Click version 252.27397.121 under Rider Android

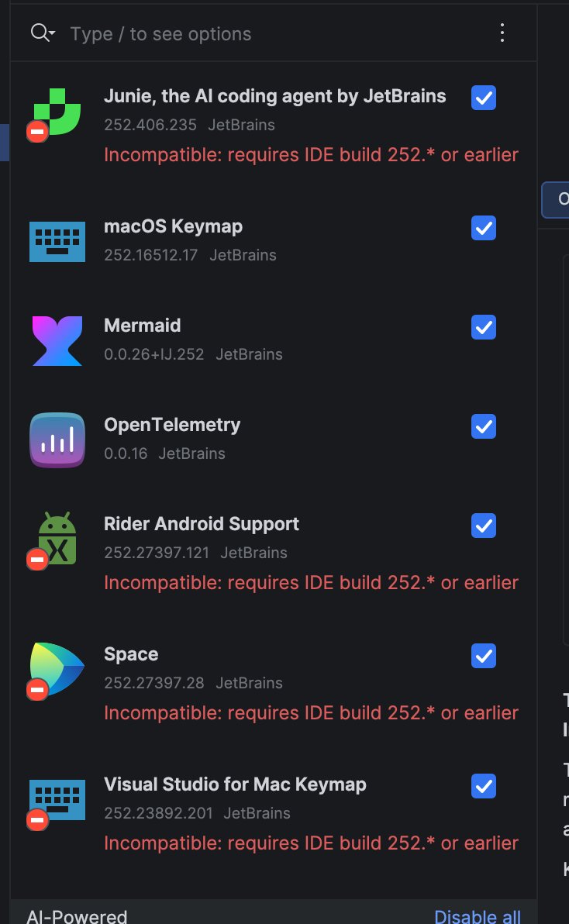click(x=157, y=553)
